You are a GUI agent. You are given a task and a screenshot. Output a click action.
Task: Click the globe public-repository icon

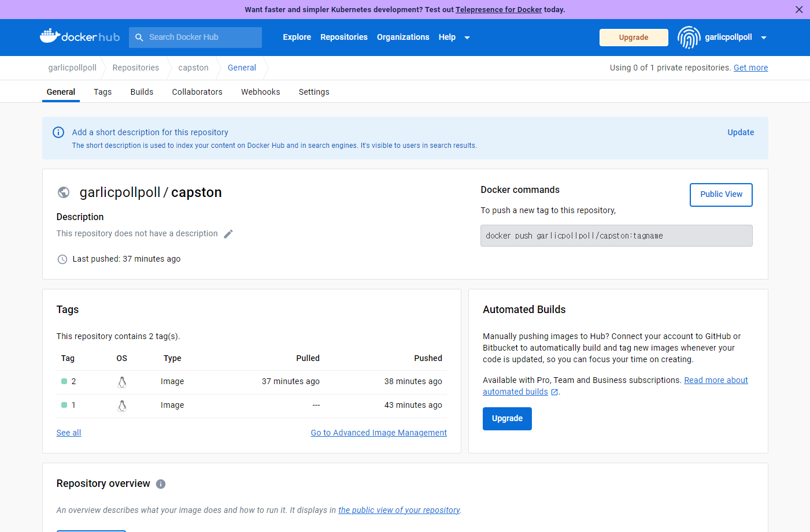click(64, 192)
